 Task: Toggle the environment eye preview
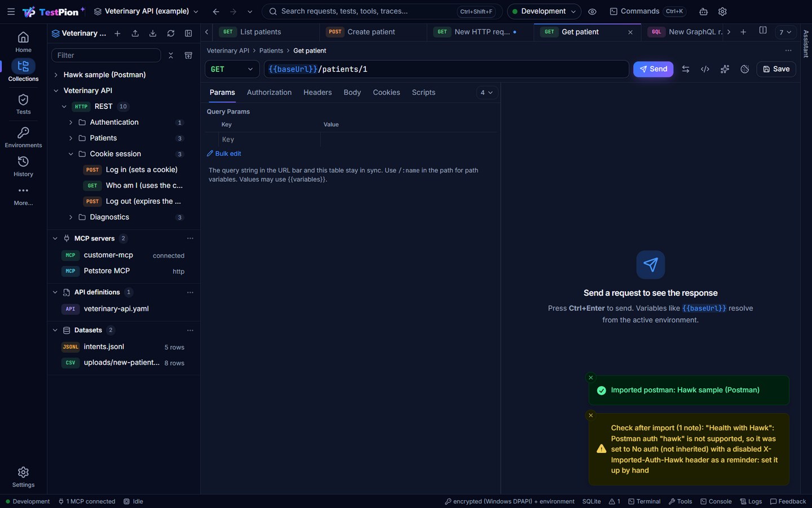tap(592, 11)
